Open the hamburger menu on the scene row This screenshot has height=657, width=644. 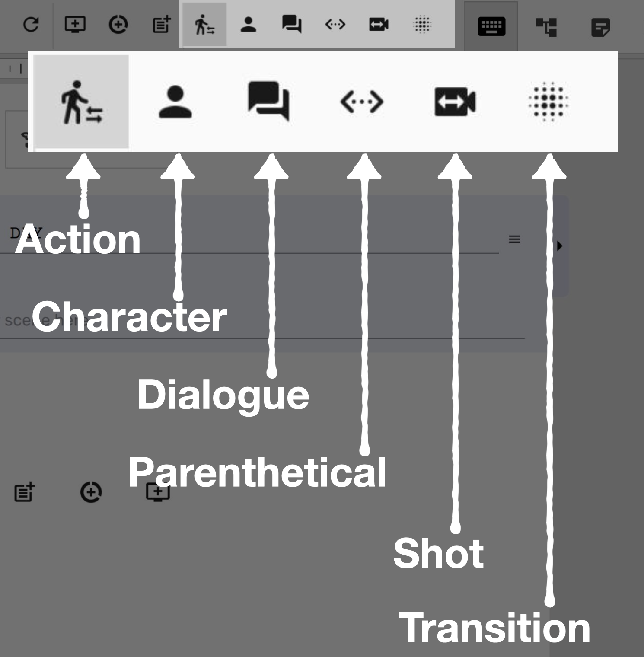tap(514, 239)
